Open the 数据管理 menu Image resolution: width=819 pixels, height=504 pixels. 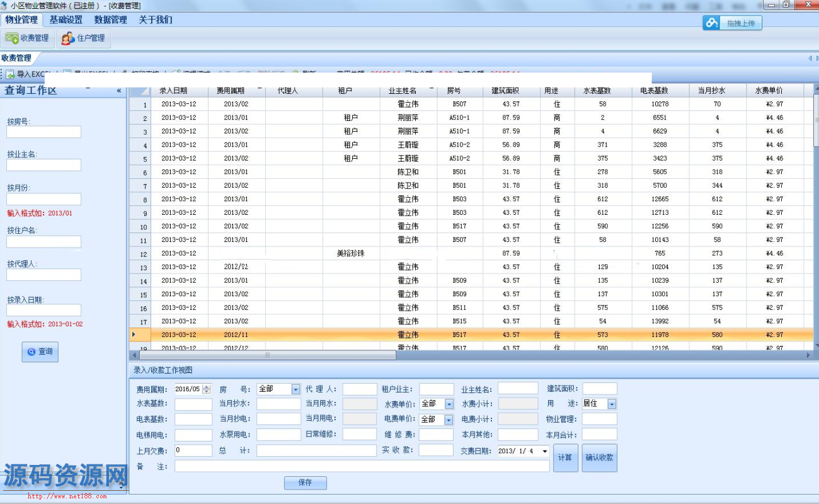[x=110, y=20]
